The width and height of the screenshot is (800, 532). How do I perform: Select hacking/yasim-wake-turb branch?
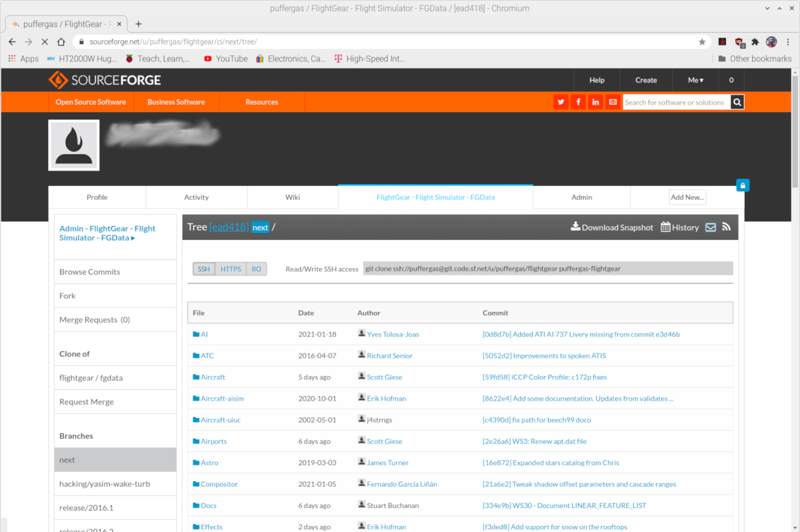tap(115, 484)
